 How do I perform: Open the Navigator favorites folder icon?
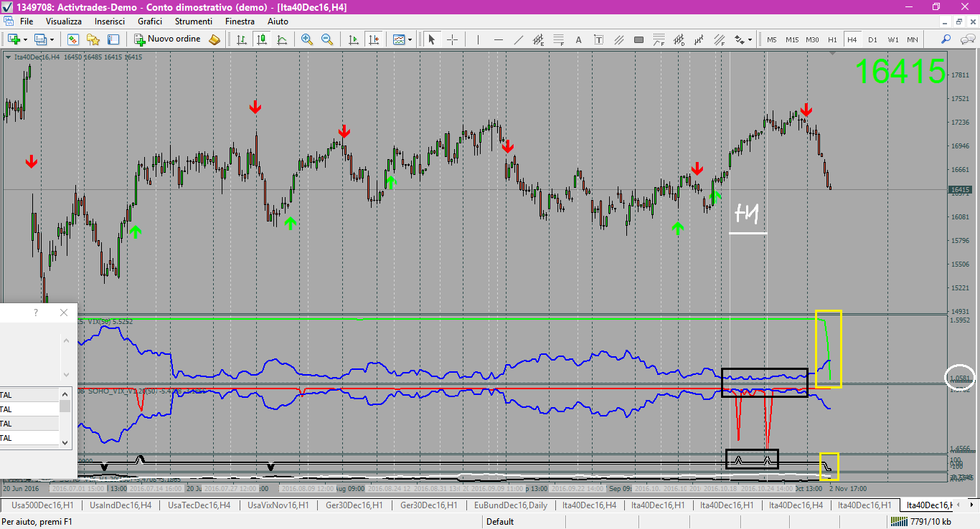tap(93, 39)
